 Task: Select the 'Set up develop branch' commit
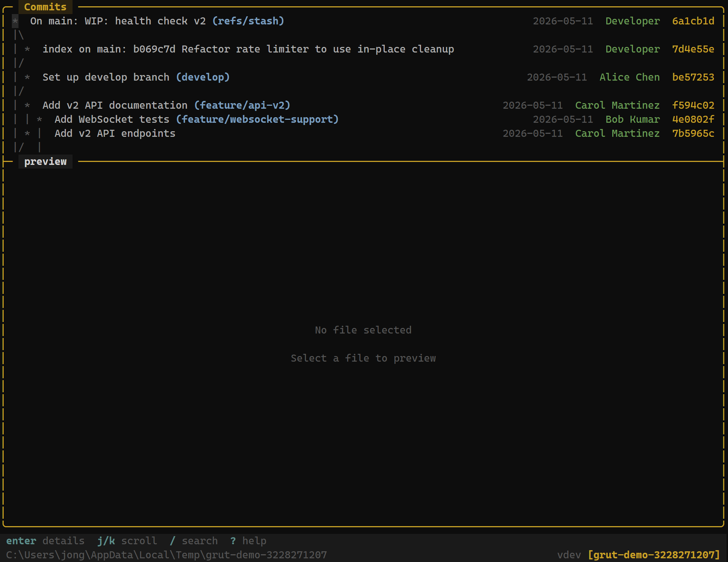pyautogui.click(x=364, y=77)
